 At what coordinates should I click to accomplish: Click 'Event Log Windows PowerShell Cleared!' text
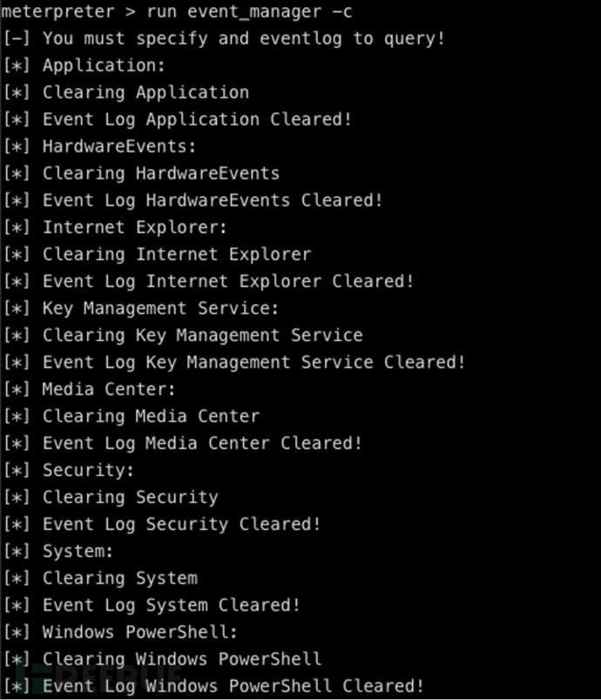(233, 686)
